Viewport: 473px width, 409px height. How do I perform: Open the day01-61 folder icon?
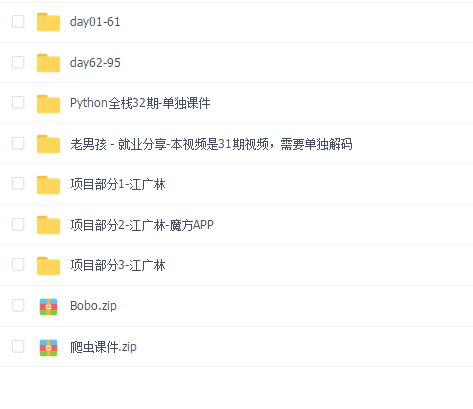(x=48, y=22)
